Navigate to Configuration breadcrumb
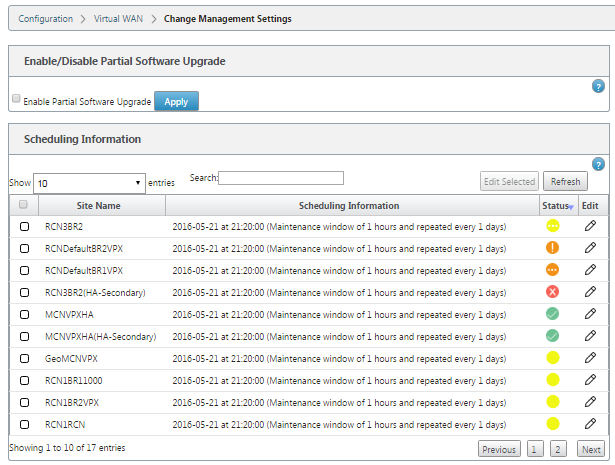This screenshot has height=465, width=615. click(45, 18)
